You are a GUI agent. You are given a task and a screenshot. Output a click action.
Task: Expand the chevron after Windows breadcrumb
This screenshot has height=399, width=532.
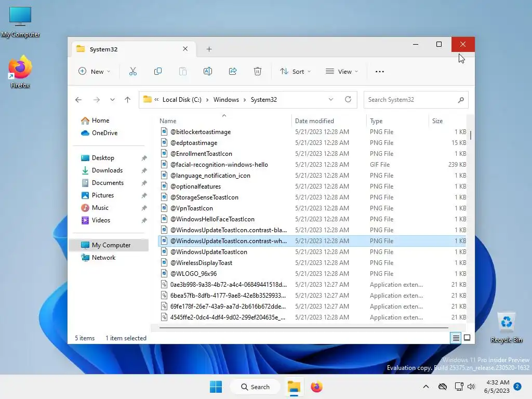[245, 100]
